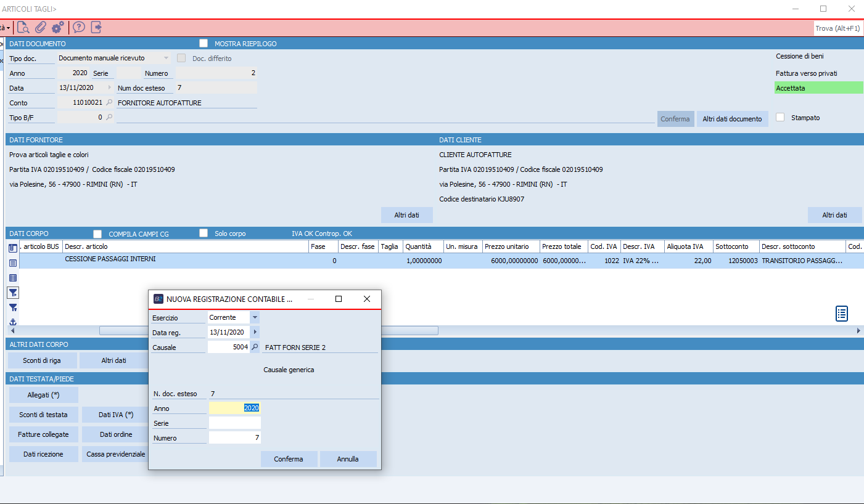Click the grid's horizontal scrollbar thumb
The image size is (864, 504).
[x=268, y=331]
